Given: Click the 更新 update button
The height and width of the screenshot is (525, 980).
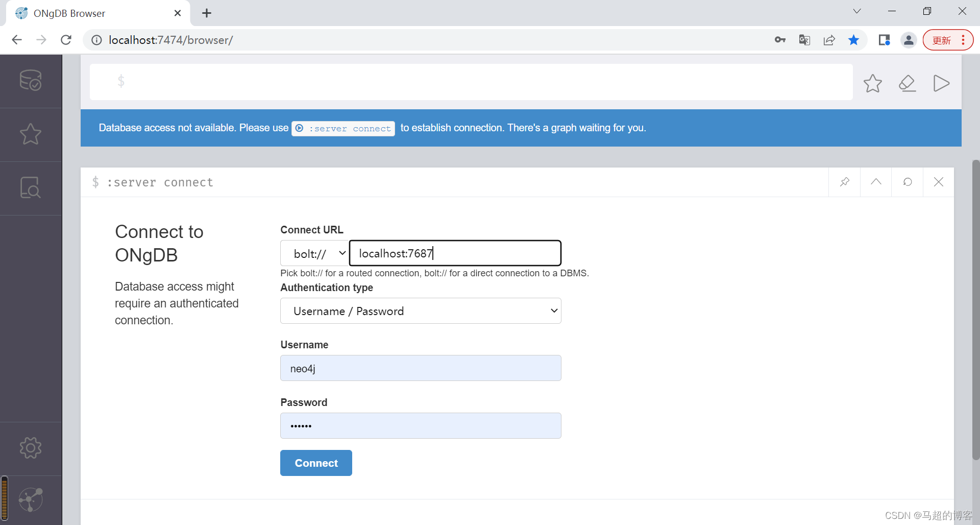Looking at the screenshot, I should (x=942, y=40).
